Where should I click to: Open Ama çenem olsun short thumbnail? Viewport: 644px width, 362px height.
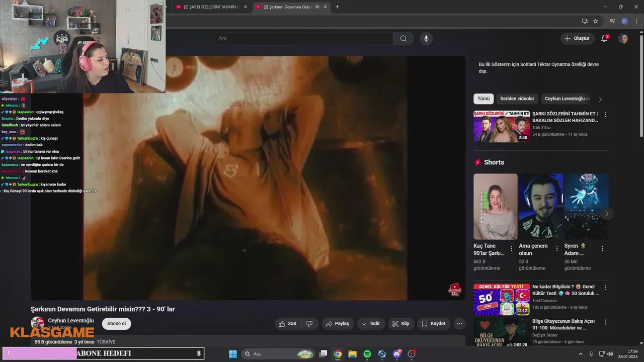coord(541,207)
